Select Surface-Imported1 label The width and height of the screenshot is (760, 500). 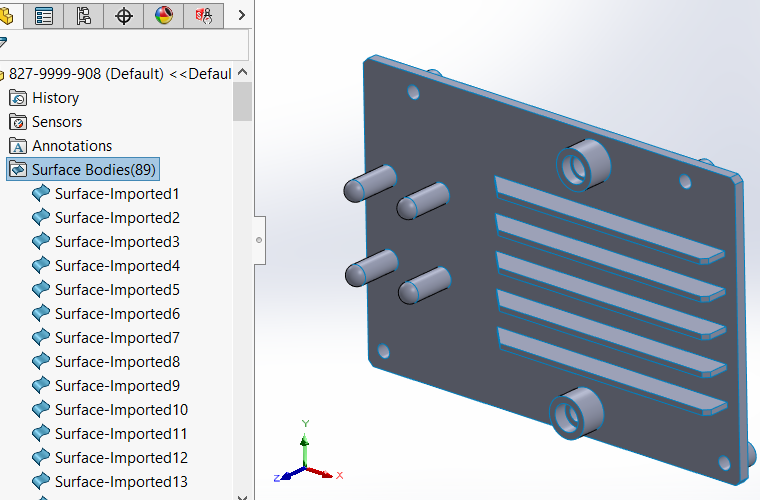click(117, 194)
